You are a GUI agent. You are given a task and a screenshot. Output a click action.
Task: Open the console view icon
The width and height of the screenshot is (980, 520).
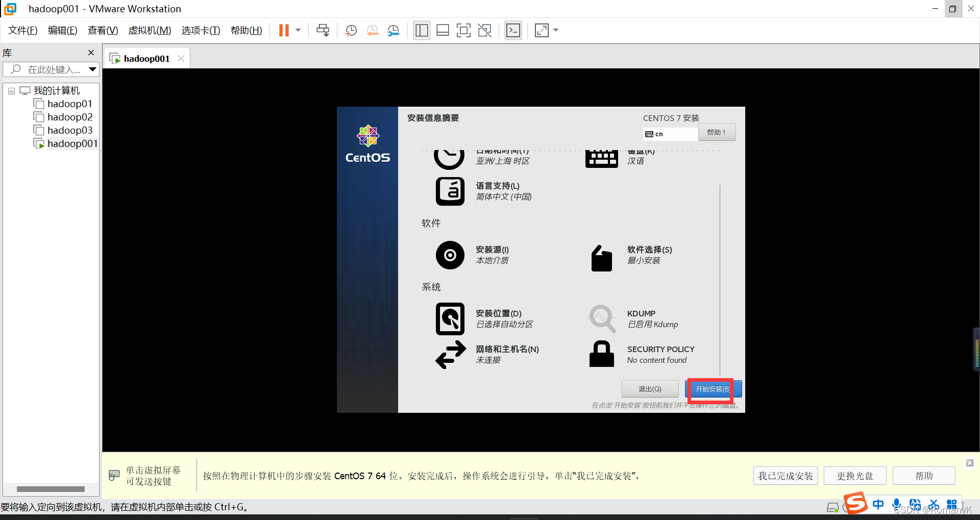pos(513,31)
